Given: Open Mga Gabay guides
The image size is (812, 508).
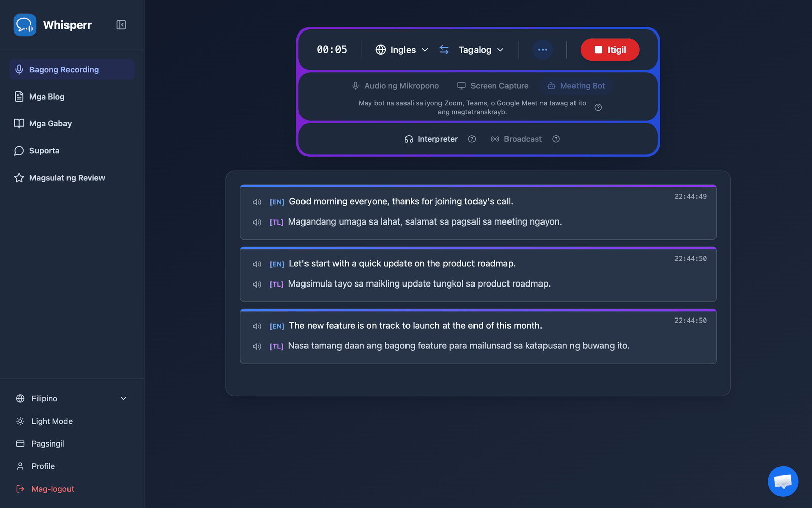Looking at the screenshot, I should click(72, 123).
